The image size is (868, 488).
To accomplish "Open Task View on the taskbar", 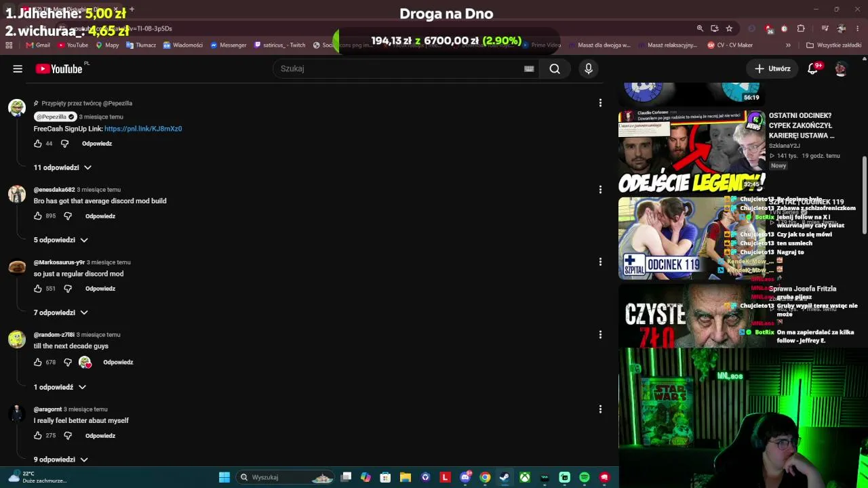I will tap(346, 477).
